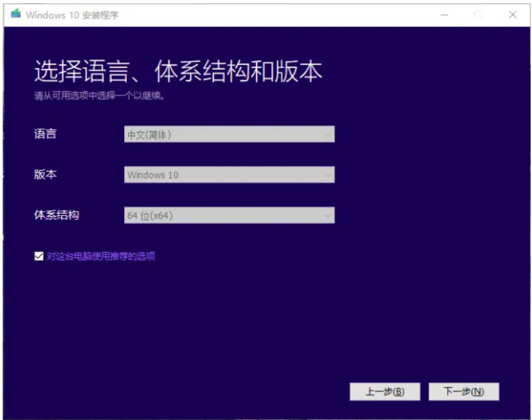This screenshot has width=532, height=420.
Task: Click the 体系结构 field label
Action: point(57,215)
